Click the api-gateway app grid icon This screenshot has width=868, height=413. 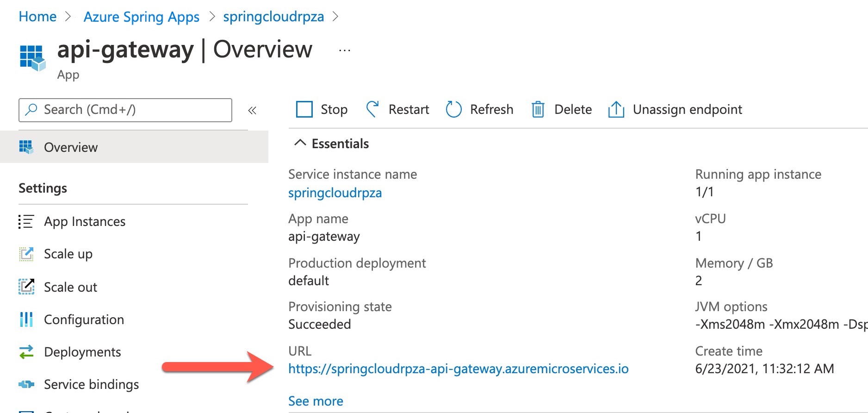click(32, 58)
